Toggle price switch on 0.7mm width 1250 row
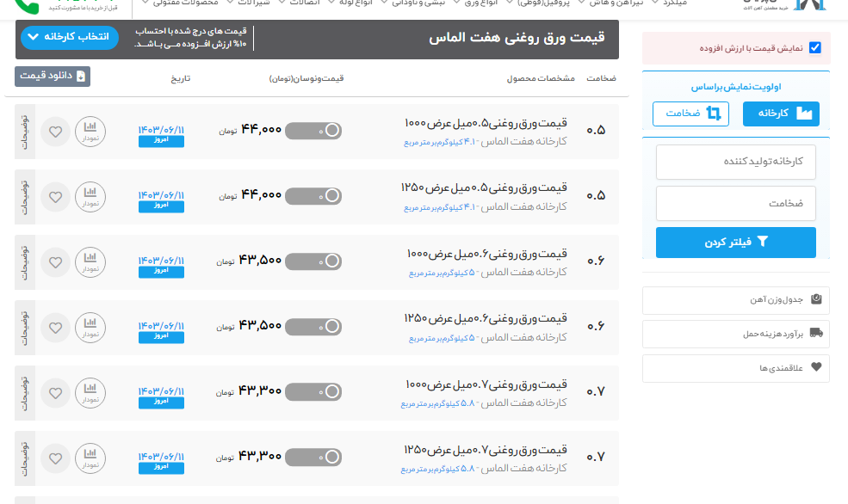 313,457
